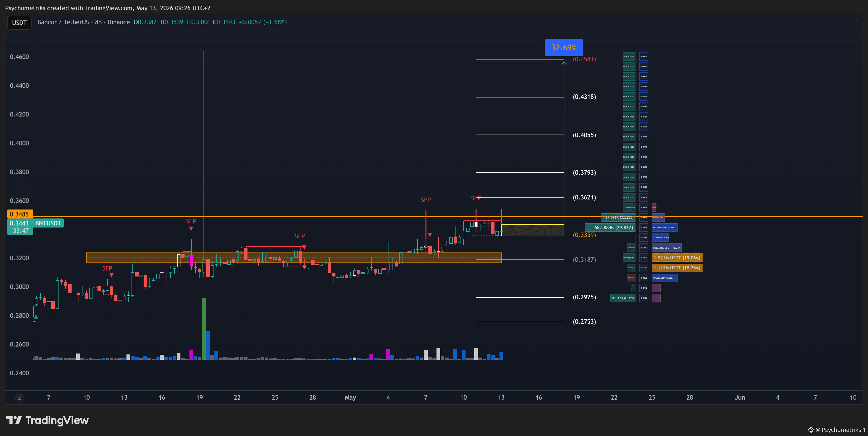Click the 0.4200 price axis label
Image resolution: width=868 pixels, height=436 pixels.
[19, 114]
